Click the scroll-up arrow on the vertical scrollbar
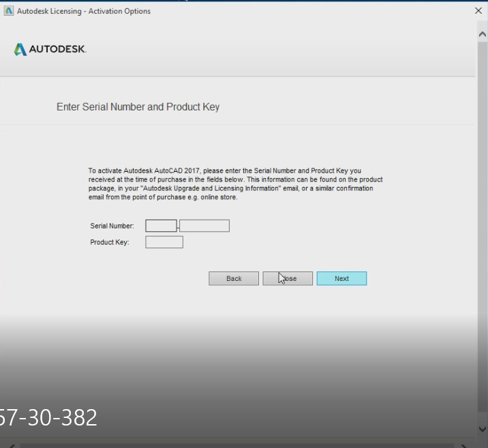 [482, 34]
